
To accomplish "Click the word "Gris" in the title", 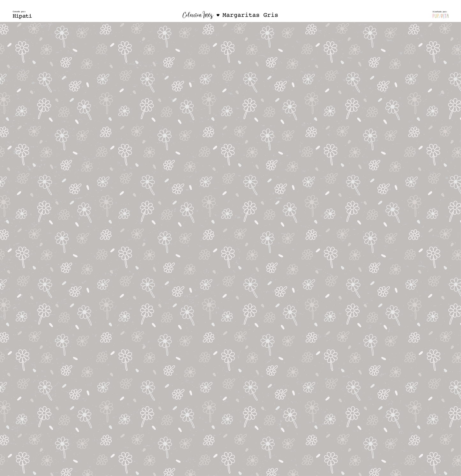I will coord(271,15).
